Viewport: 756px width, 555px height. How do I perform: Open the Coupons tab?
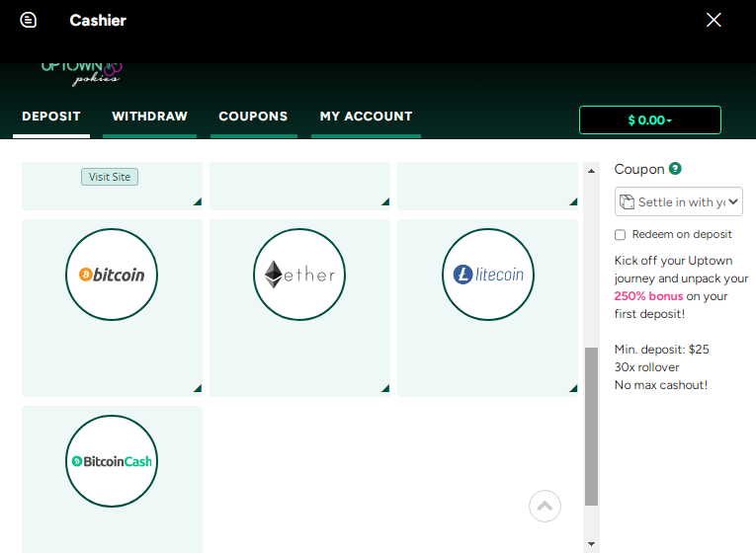[253, 117]
